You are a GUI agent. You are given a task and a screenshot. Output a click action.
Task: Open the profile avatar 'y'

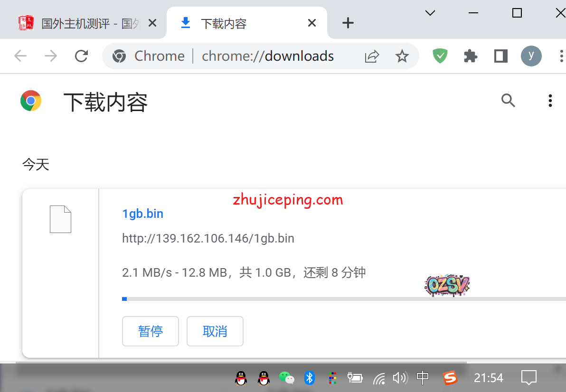tap(531, 56)
